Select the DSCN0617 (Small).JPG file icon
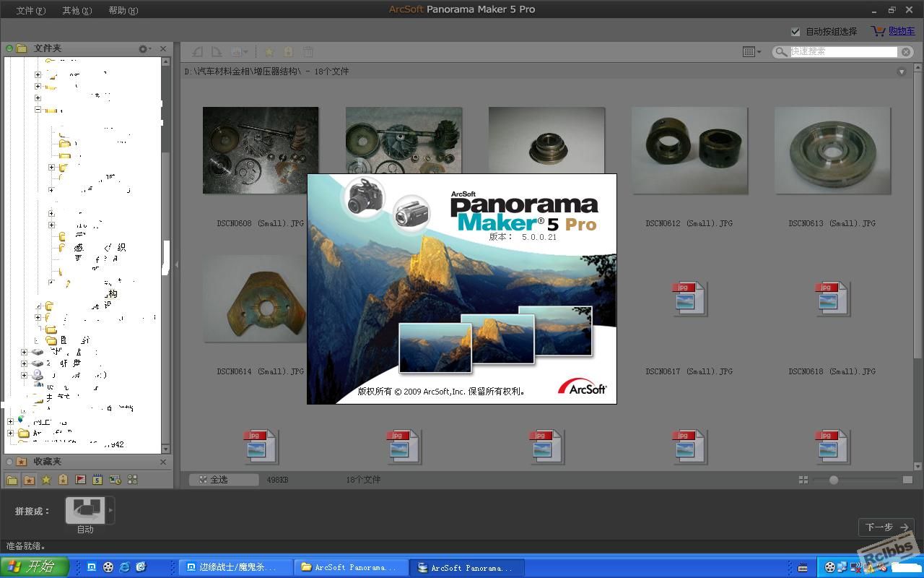Image resolution: width=924 pixels, height=578 pixels. [689, 298]
